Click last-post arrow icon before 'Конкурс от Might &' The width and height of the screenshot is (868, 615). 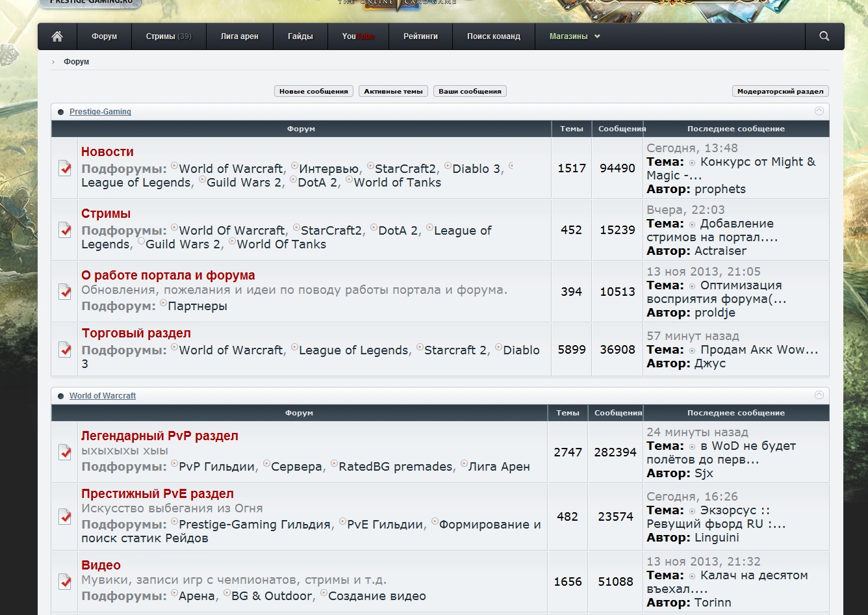pos(692,163)
